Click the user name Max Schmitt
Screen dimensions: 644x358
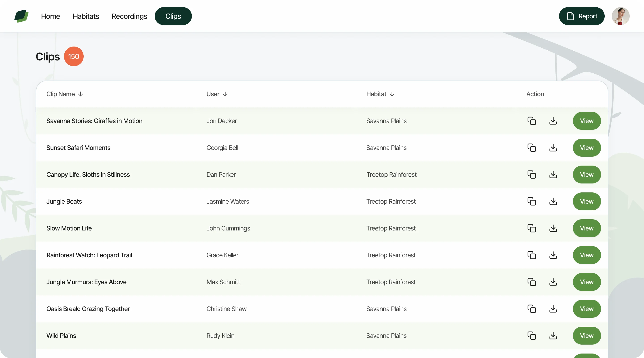(x=223, y=282)
